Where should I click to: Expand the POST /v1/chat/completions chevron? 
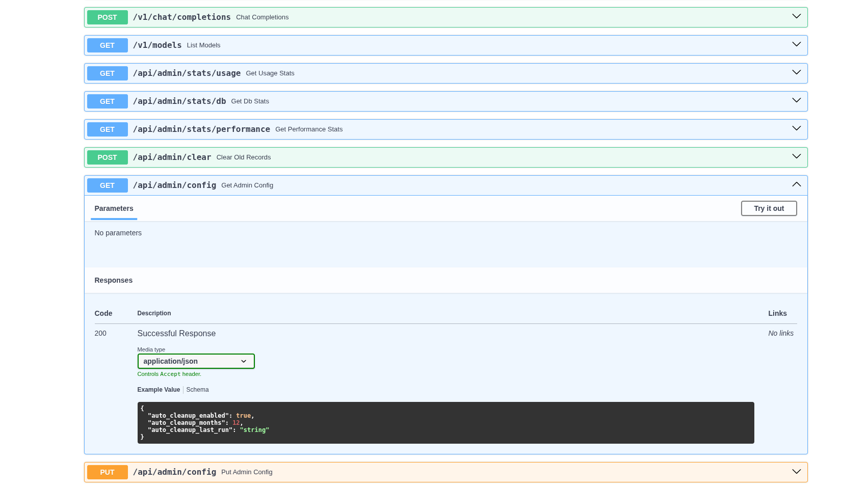(x=796, y=17)
